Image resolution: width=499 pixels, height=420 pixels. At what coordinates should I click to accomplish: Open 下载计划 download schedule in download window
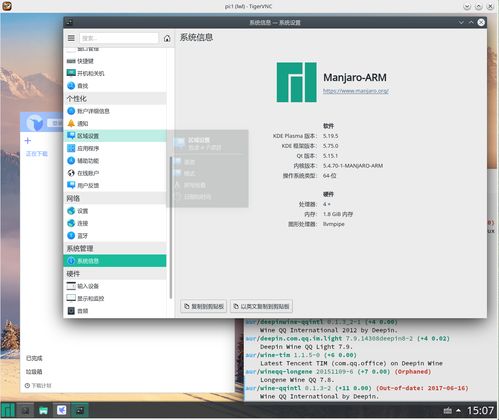click(x=38, y=386)
